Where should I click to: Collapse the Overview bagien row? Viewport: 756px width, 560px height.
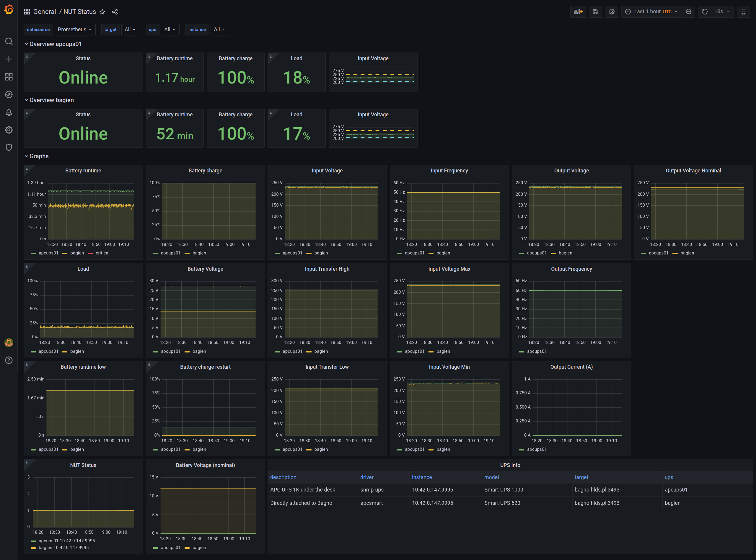click(x=51, y=100)
